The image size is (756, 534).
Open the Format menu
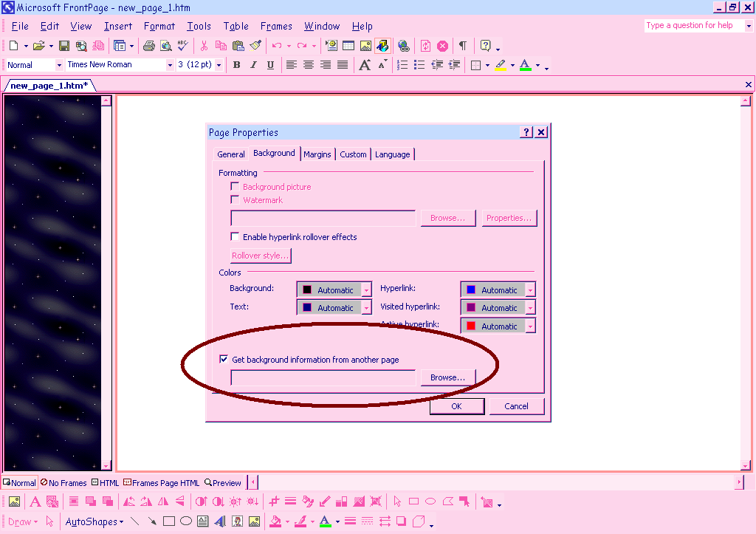159,26
